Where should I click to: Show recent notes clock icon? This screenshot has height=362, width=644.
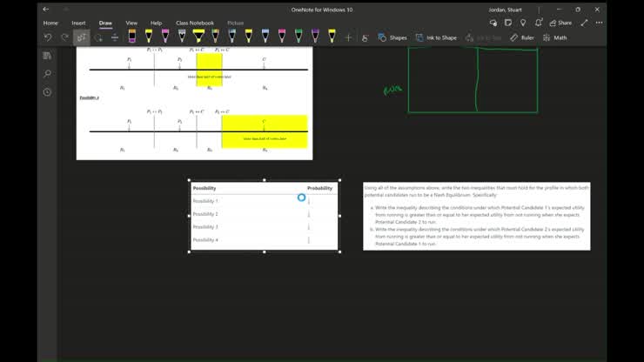click(47, 92)
